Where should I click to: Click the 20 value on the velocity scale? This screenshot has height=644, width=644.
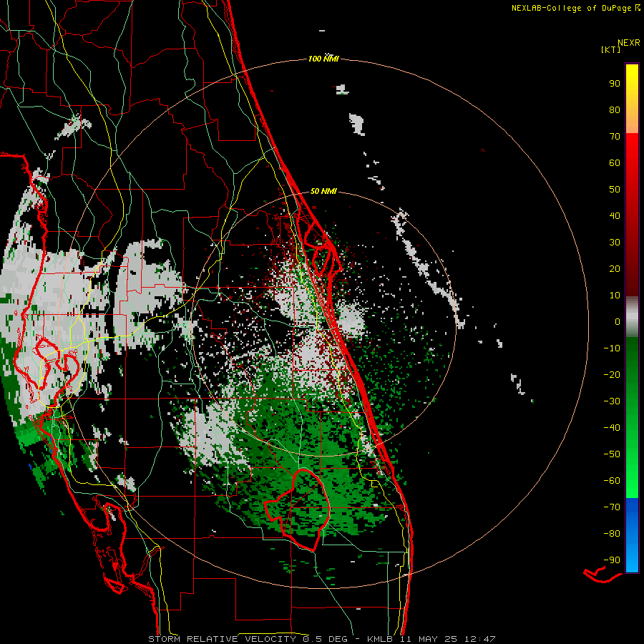(x=615, y=268)
